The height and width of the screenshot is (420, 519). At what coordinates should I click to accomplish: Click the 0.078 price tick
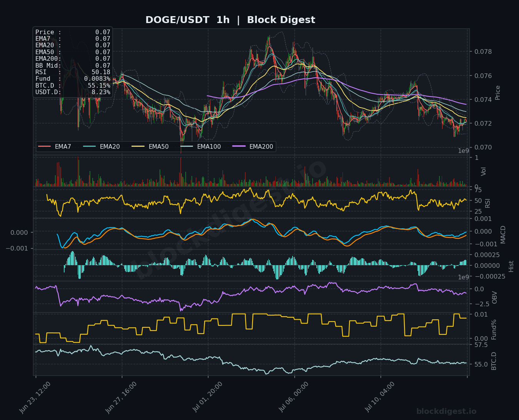click(483, 52)
